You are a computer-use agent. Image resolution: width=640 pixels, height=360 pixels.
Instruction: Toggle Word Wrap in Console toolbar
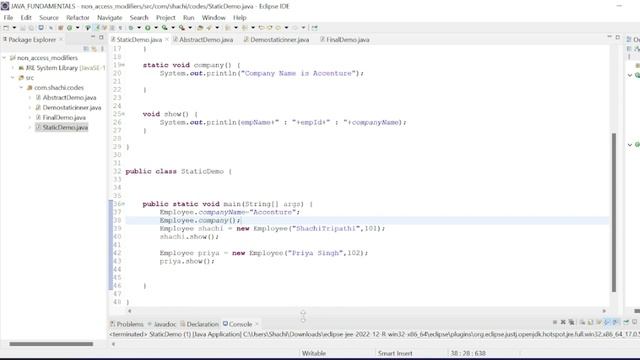599,322
